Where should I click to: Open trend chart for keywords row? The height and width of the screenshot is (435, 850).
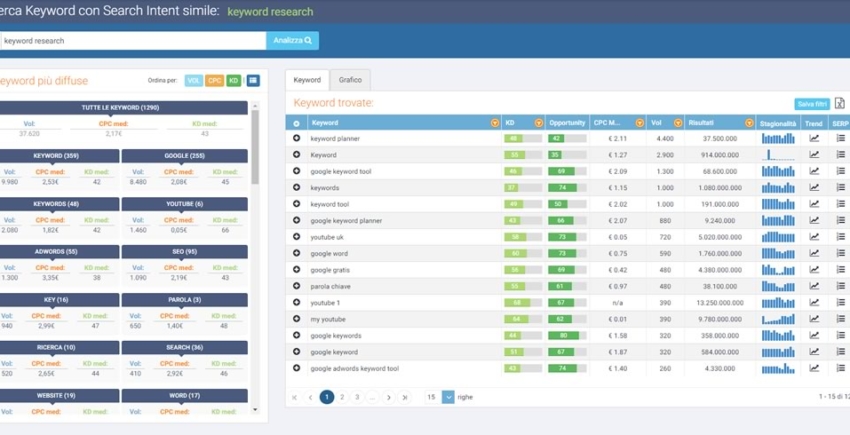pos(814,188)
